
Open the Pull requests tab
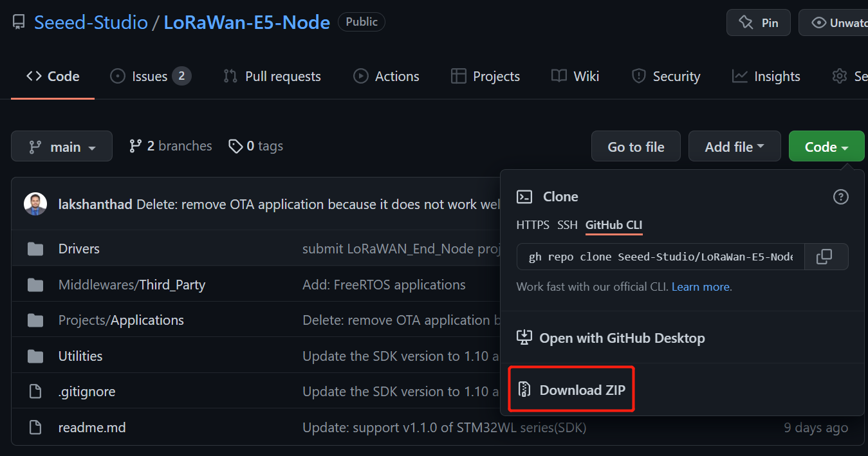272,77
